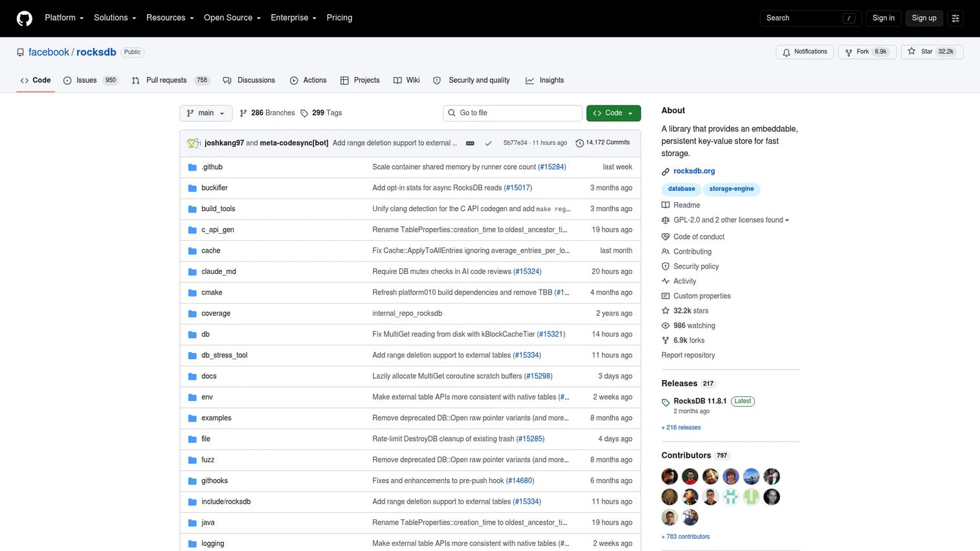View the green commit status checkmark
Screen dimensions: 980x551
pos(488,143)
